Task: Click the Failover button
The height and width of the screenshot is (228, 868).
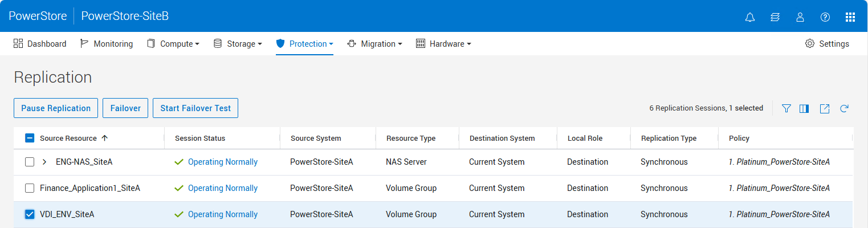Action: click(125, 108)
